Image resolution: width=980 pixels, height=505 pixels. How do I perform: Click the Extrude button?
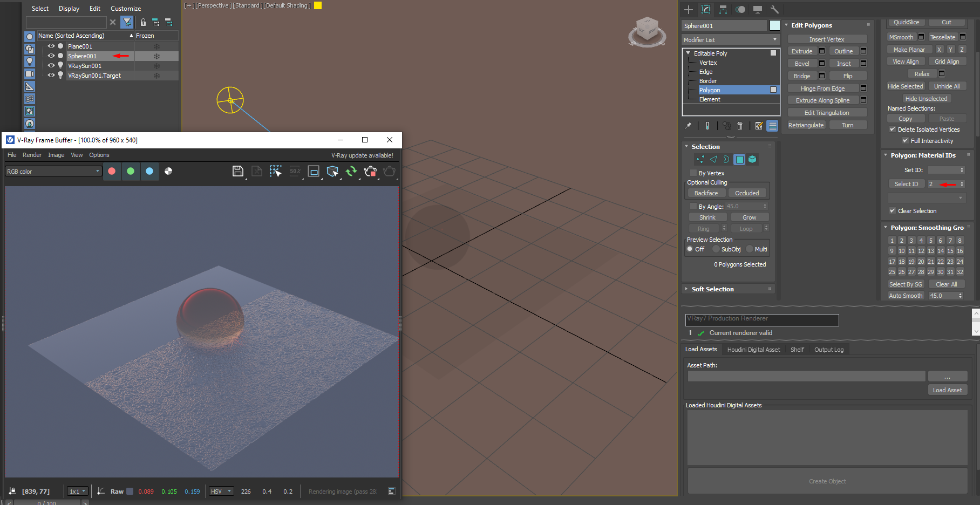pyautogui.click(x=802, y=51)
